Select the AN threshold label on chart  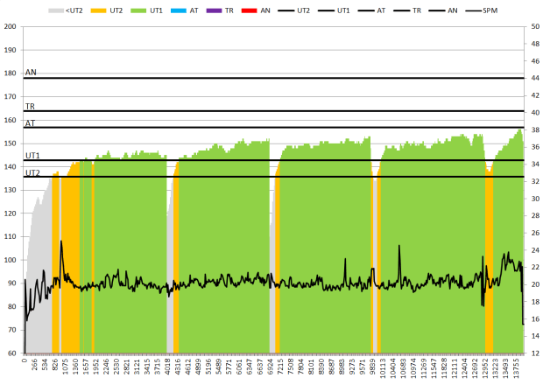pos(31,73)
